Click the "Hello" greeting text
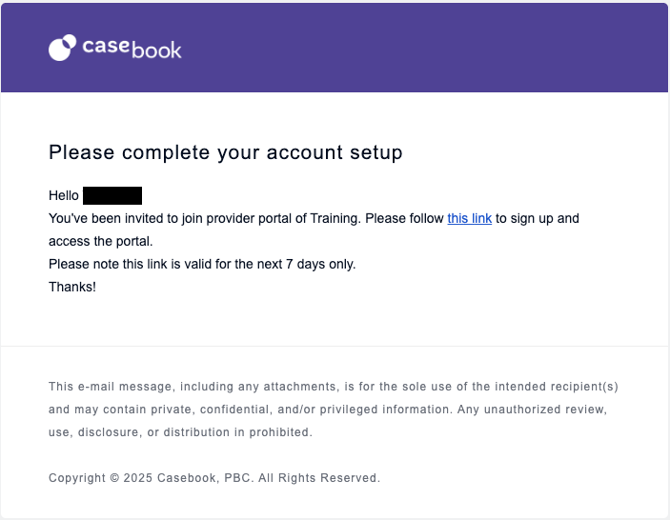 coord(63,195)
